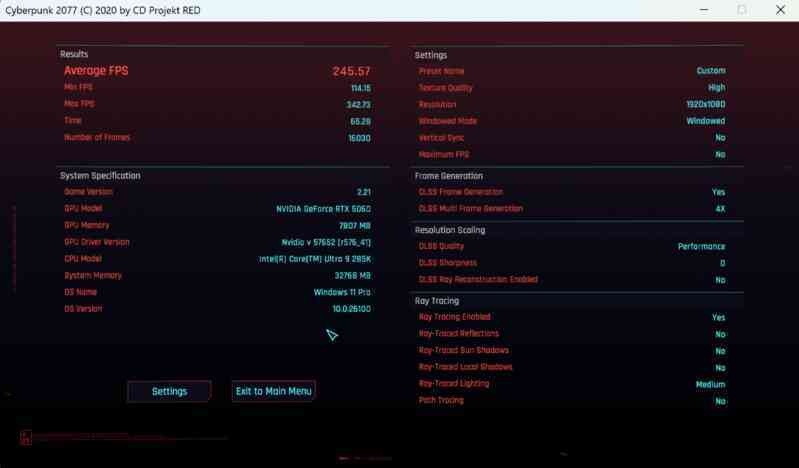Click the Preset Name value 'Custom'
The image size is (799, 468).
pos(711,71)
